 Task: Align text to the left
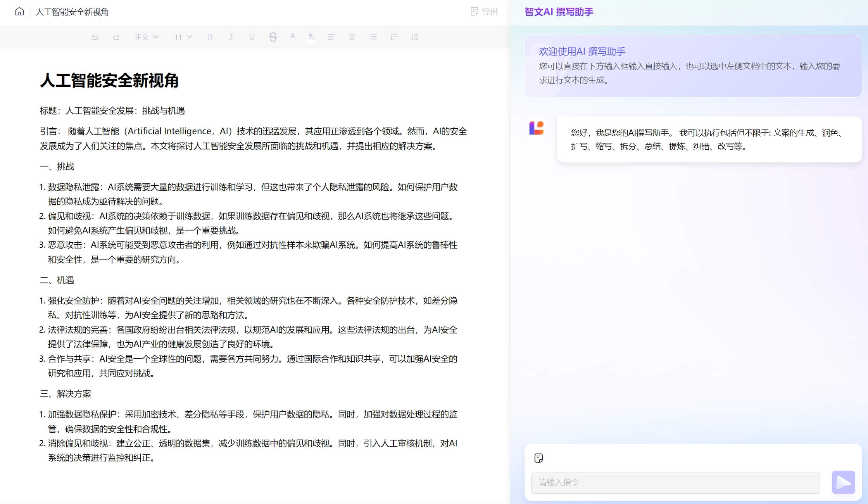click(x=331, y=37)
